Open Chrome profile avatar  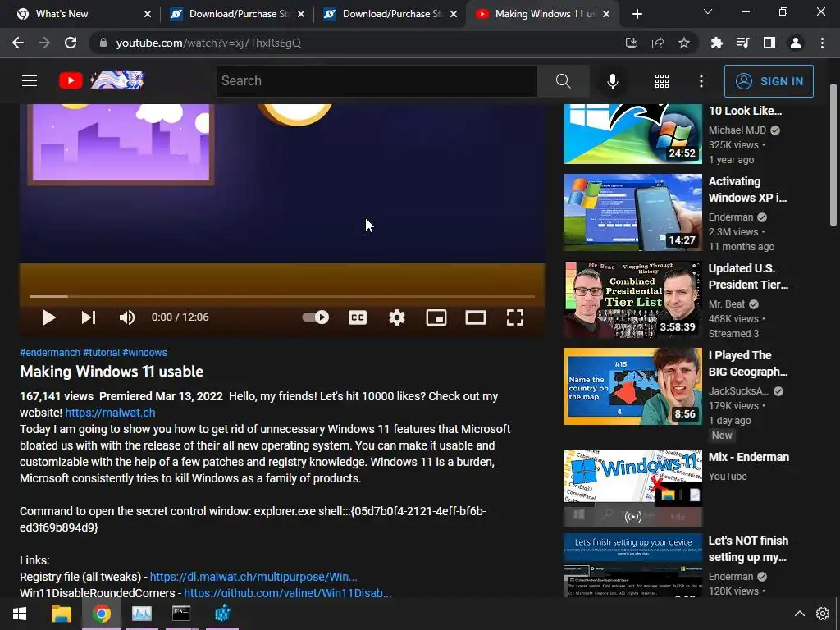796,43
